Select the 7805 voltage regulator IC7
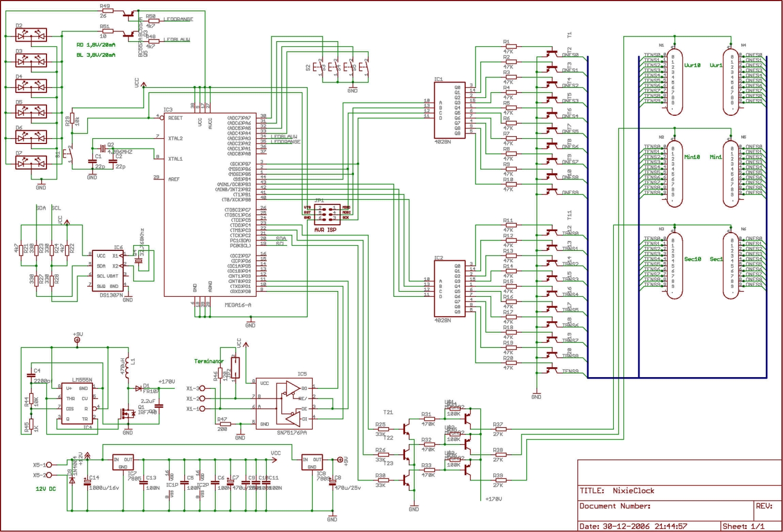Screen dimensions: 783x532 123,462
